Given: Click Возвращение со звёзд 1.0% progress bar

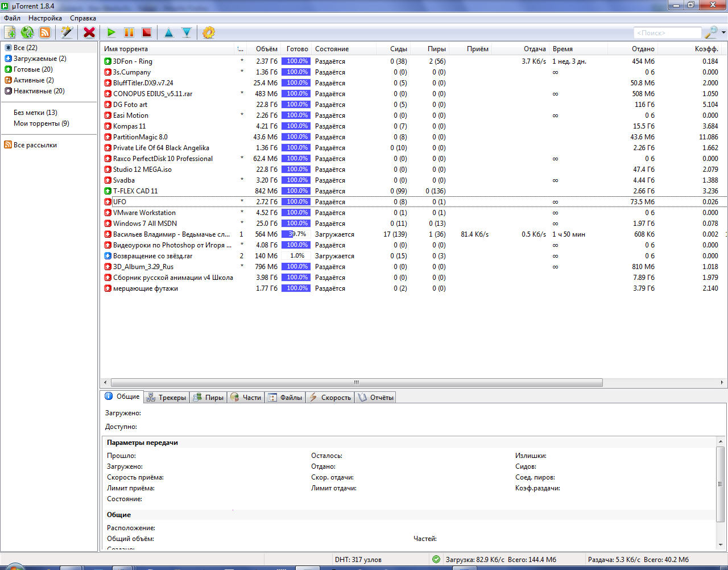Looking at the screenshot, I should click(296, 256).
